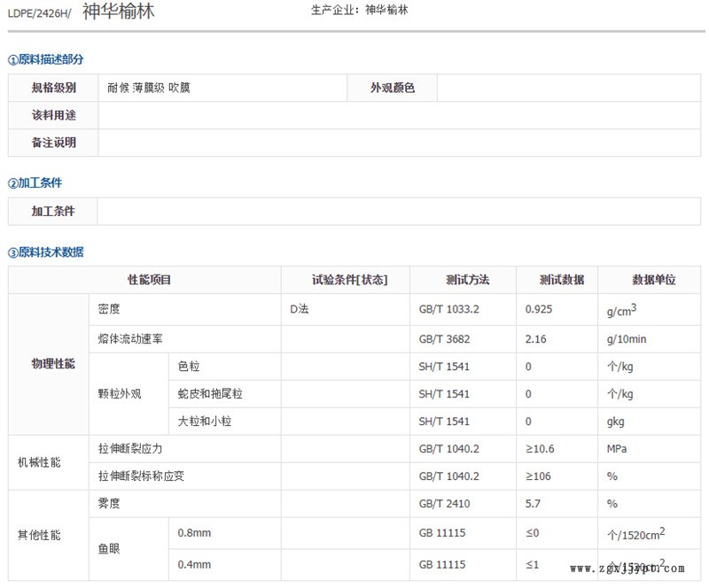This screenshot has height=588, width=709.
Task: Expand the ②加工条件 section heading
Action: tap(35, 183)
